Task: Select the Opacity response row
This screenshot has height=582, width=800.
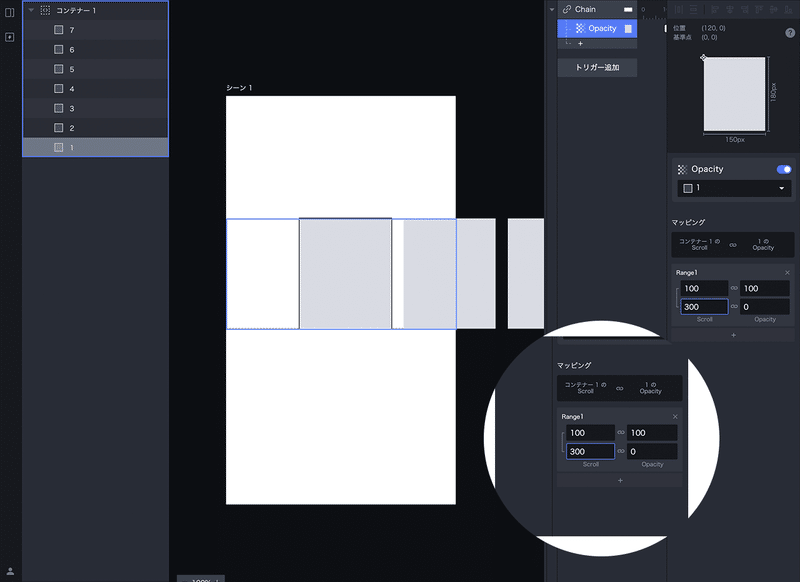Action: coord(597,29)
